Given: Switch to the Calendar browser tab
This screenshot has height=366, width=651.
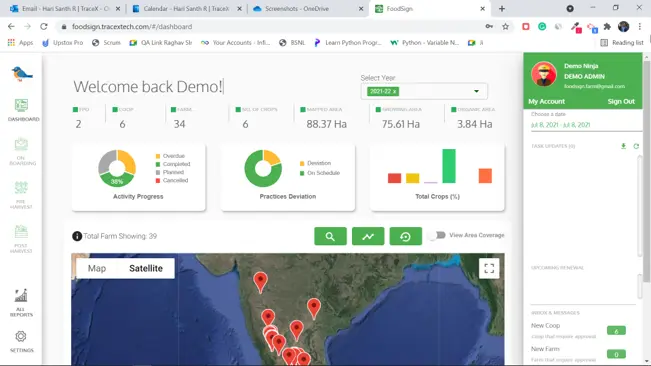Looking at the screenshot, I should tap(186, 9).
